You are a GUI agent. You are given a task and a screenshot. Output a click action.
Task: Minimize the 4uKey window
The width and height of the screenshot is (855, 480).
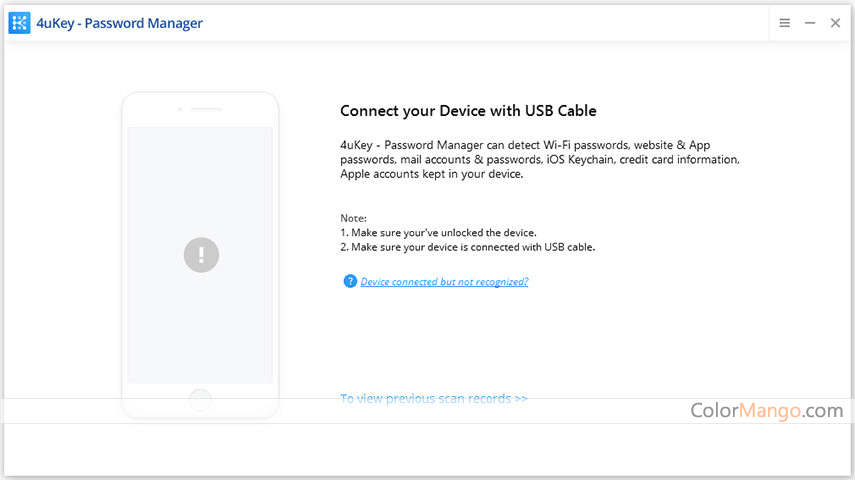(810, 23)
